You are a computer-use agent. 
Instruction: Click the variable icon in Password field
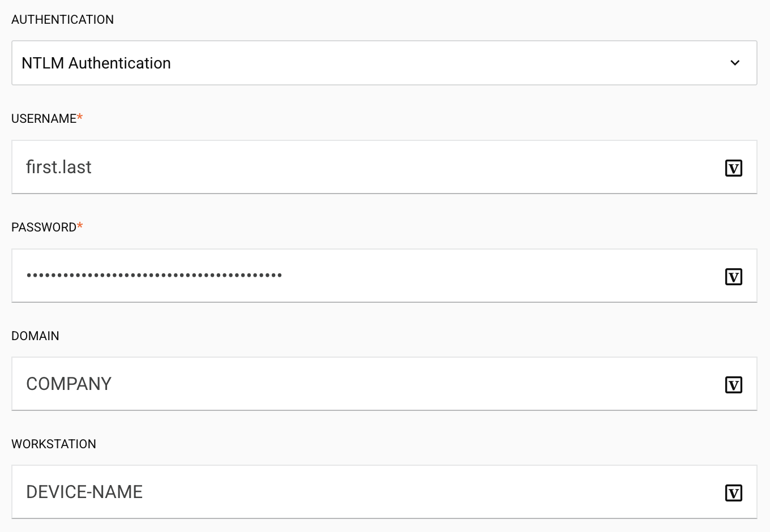click(733, 277)
